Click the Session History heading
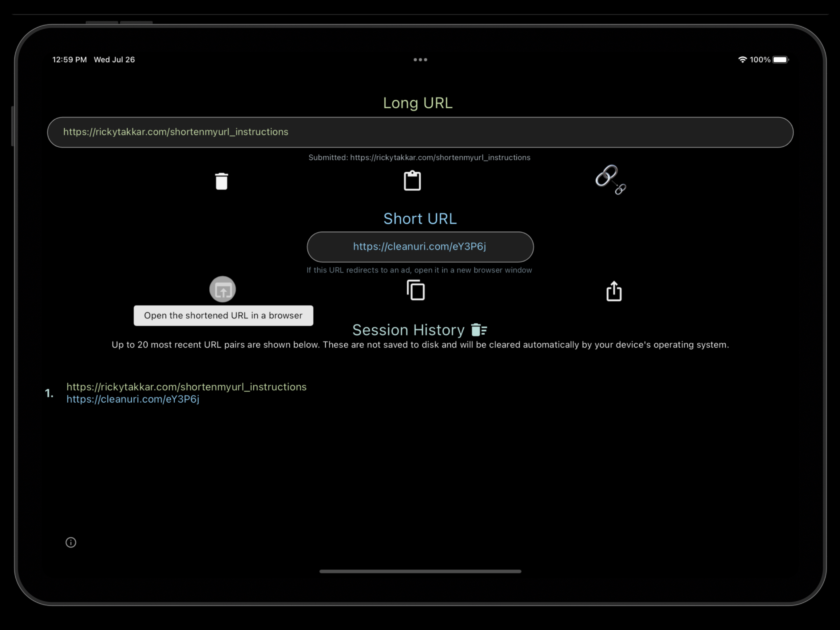Viewport: 840px width, 630px height. tap(408, 330)
